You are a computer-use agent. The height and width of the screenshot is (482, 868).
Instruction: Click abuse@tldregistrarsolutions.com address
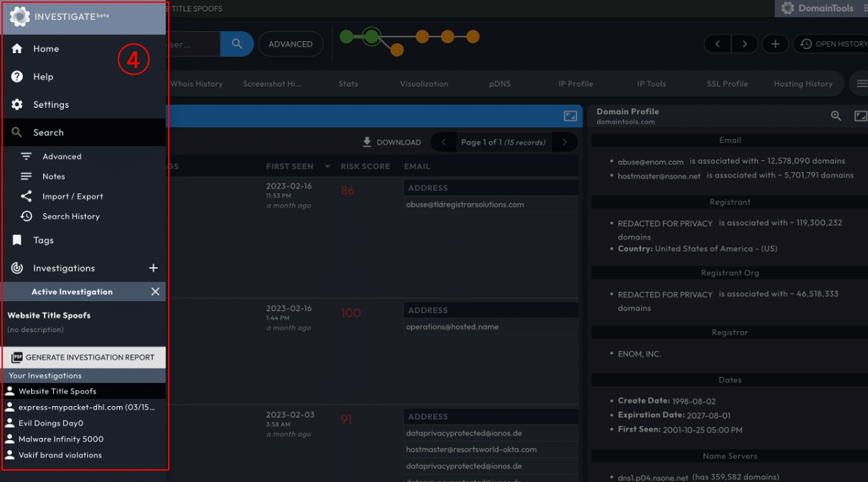pos(465,205)
